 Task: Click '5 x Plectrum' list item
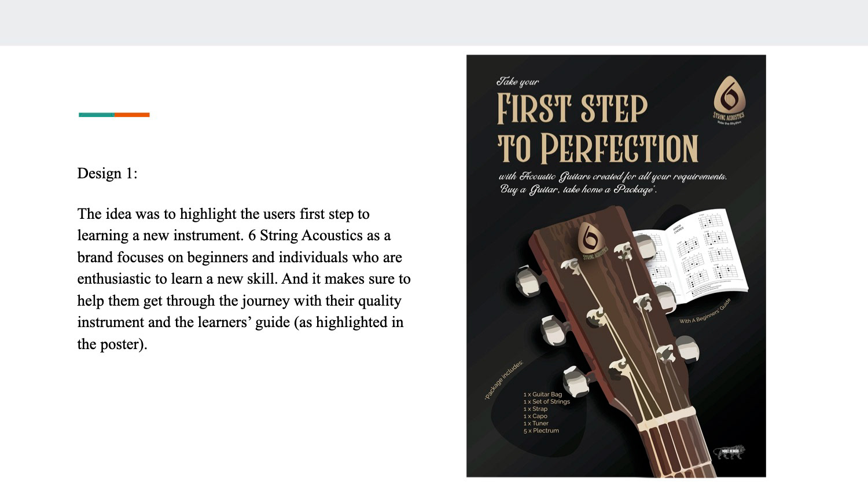coord(541,431)
